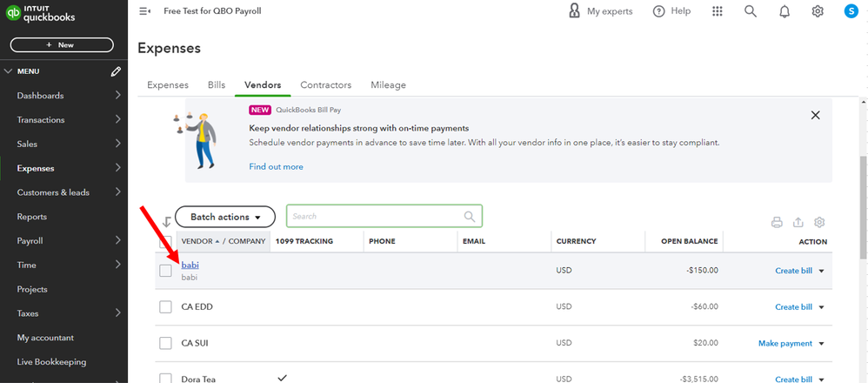This screenshot has height=383, width=868.
Task: Sort by the Vendor / Company column header
Action: (x=224, y=242)
